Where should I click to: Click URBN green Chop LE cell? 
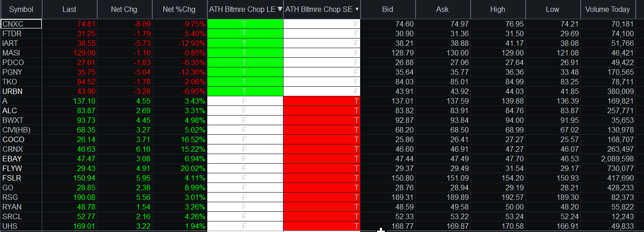coord(245,91)
